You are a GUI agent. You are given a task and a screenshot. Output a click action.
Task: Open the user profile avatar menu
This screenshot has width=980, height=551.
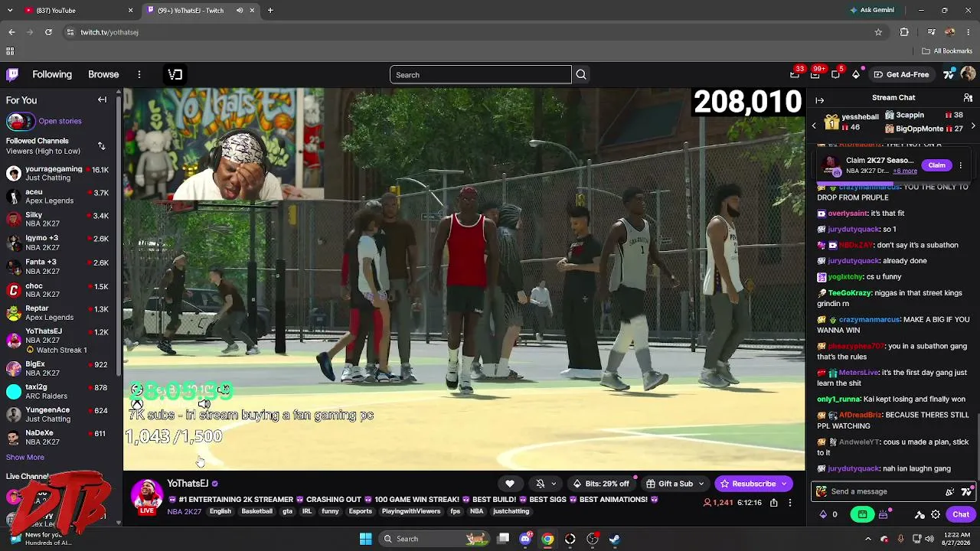[968, 74]
